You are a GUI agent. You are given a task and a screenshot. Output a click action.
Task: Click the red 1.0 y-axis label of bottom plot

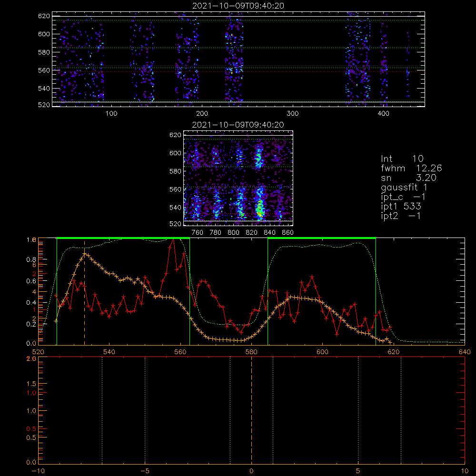point(31,393)
